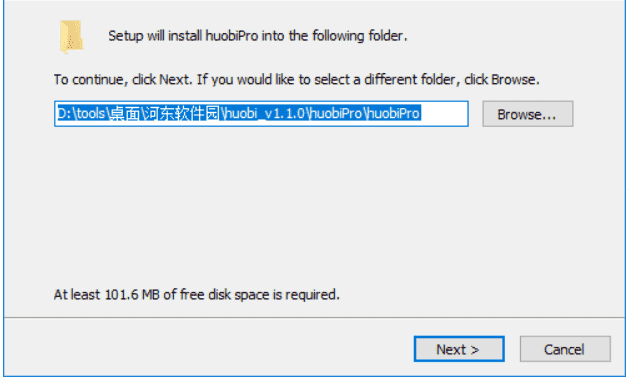Screen dimensions: 634x379
Task: Click empty space after the path text
Action: tap(444, 114)
